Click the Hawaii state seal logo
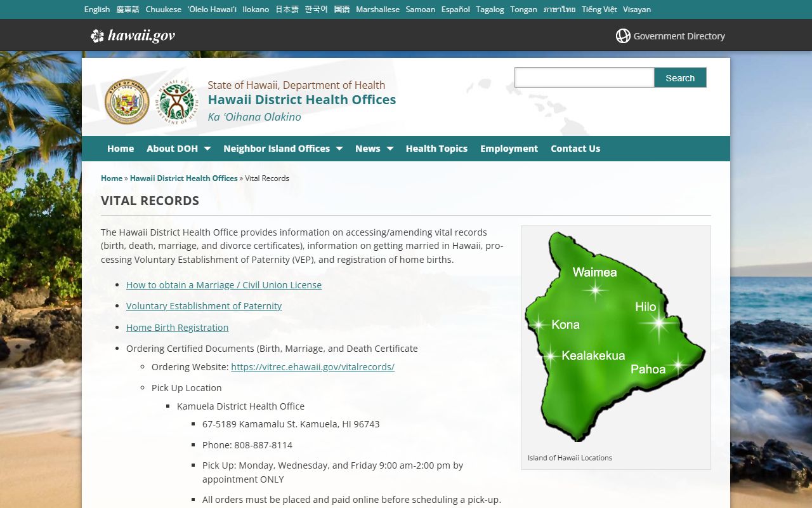Image resolution: width=812 pixels, height=508 pixels. pyautogui.click(x=127, y=102)
